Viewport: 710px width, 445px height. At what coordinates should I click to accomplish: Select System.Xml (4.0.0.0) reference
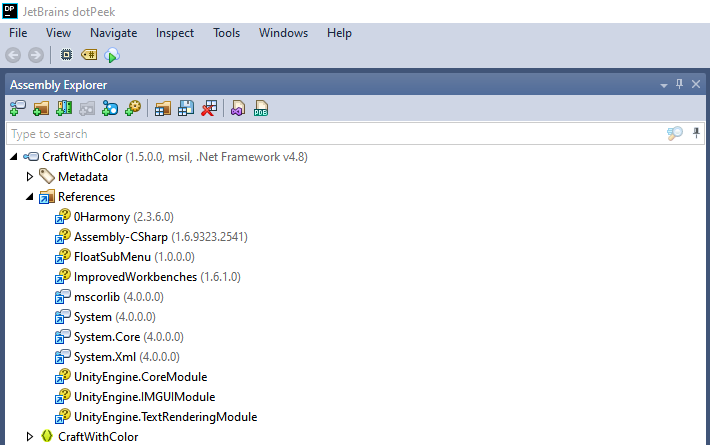(127, 357)
